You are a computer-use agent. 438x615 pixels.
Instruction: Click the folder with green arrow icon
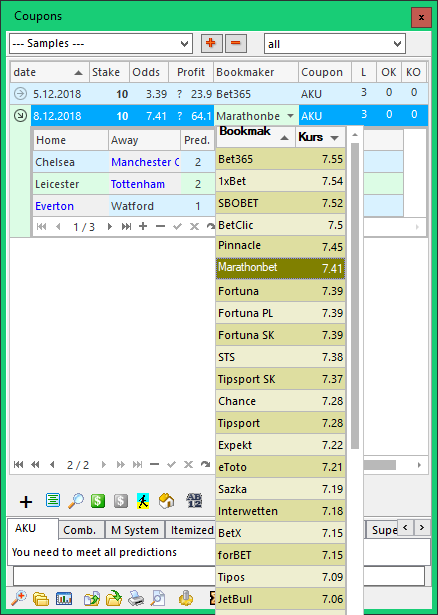114,599
